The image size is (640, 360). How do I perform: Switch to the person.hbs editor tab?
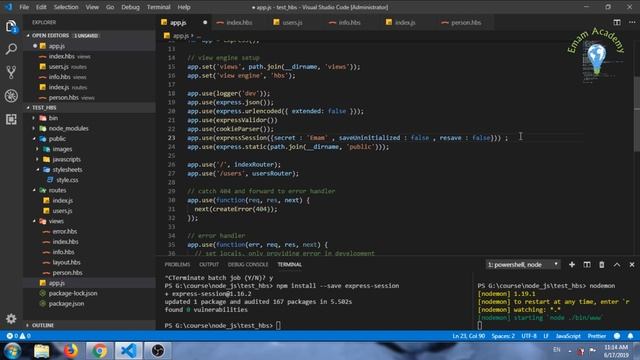pos(466,22)
